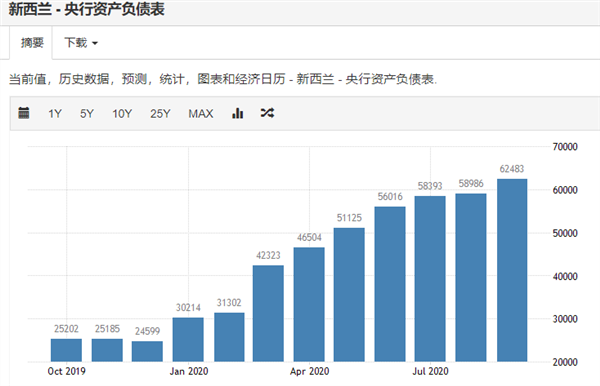Select the 58393 bar for Jul 2020
600x386 pixels.
click(x=430, y=279)
